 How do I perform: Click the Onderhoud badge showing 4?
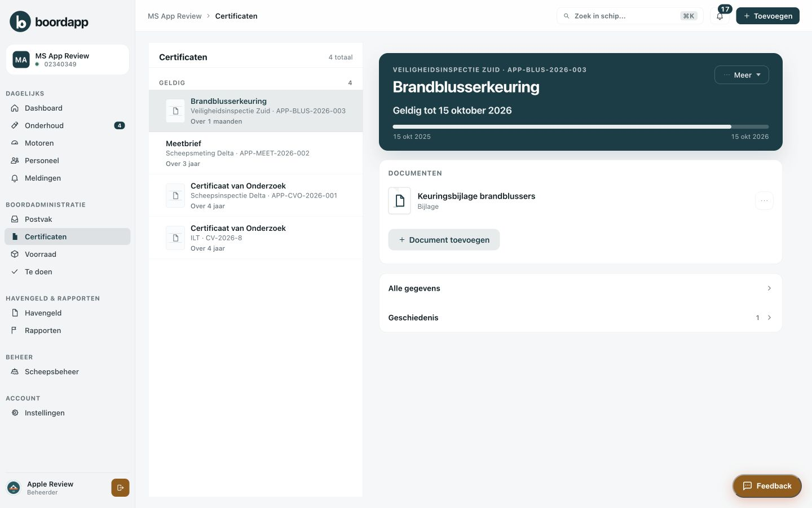point(120,126)
